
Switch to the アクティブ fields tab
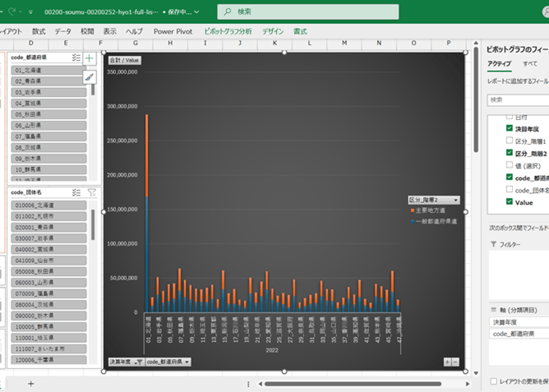pyautogui.click(x=499, y=64)
